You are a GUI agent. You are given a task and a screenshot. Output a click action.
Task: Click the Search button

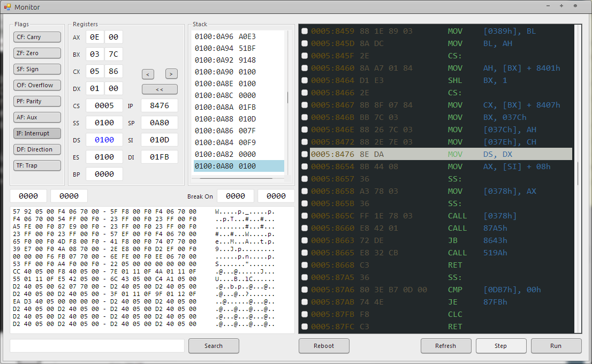(x=213, y=346)
